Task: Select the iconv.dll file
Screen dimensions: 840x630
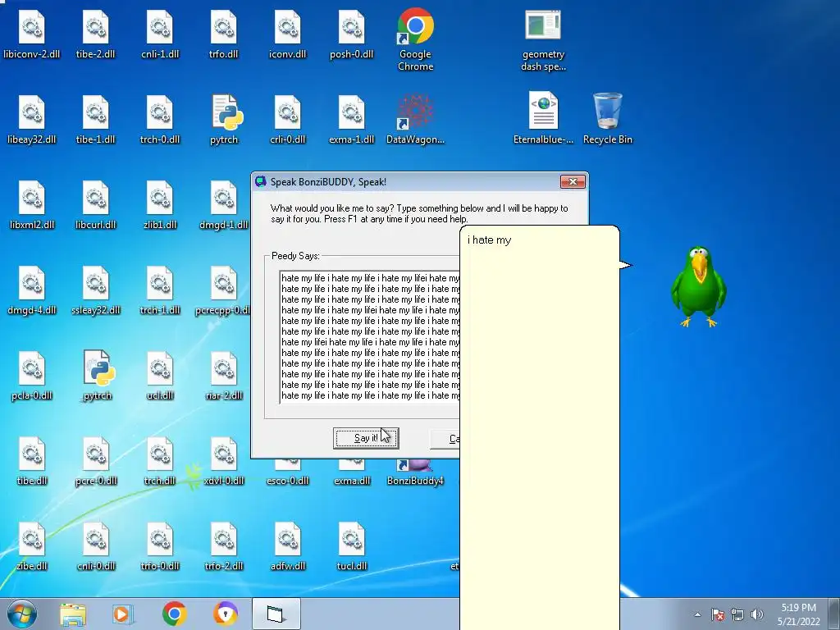Action: pyautogui.click(x=288, y=34)
